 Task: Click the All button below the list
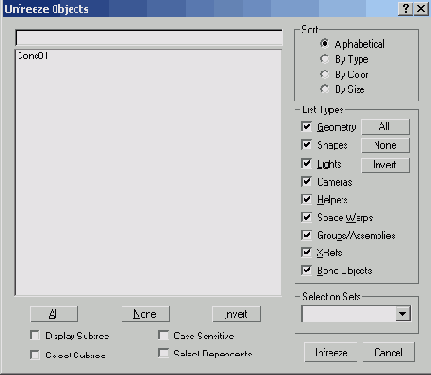pos(54,314)
